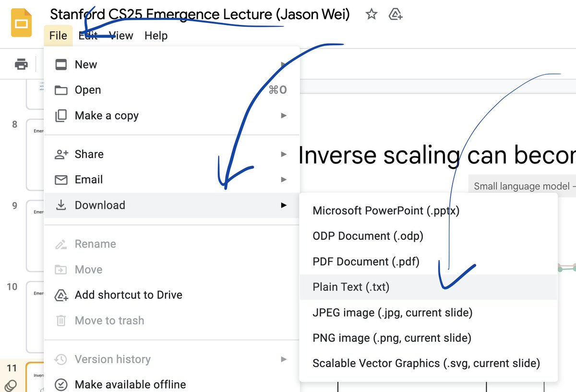Click the Email envelope icon in File menu

(x=60, y=179)
